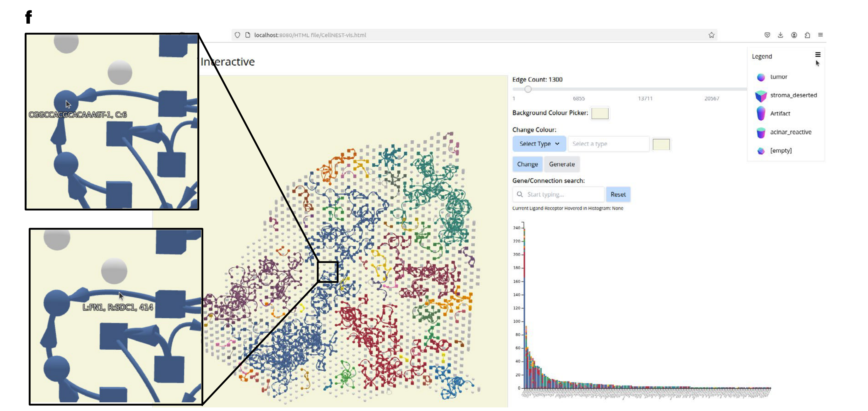Click the bookmark star icon in address bar
This screenshot has width=868, height=411.
(x=711, y=35)
